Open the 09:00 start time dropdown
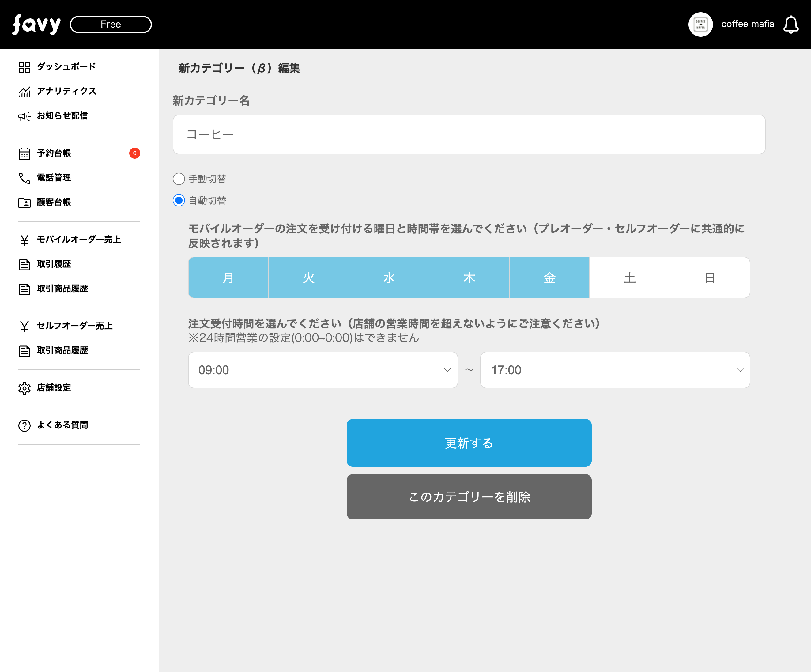Viewport: 811px width, 672px height. 323,370
